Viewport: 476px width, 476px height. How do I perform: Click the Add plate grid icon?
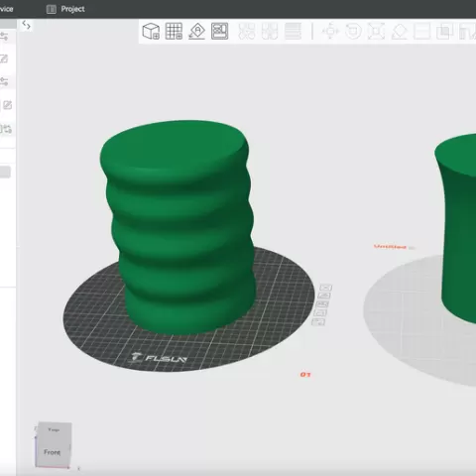click(174, 32)
